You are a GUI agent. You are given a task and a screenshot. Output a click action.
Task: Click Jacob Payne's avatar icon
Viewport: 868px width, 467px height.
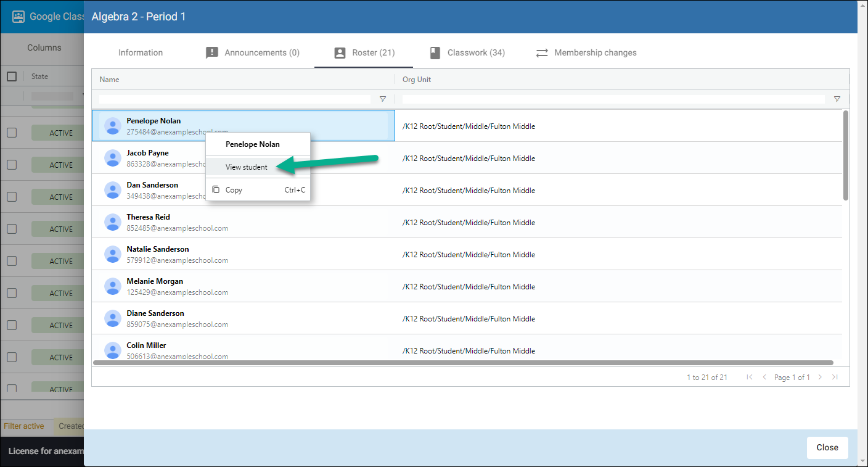pos(112,158)
